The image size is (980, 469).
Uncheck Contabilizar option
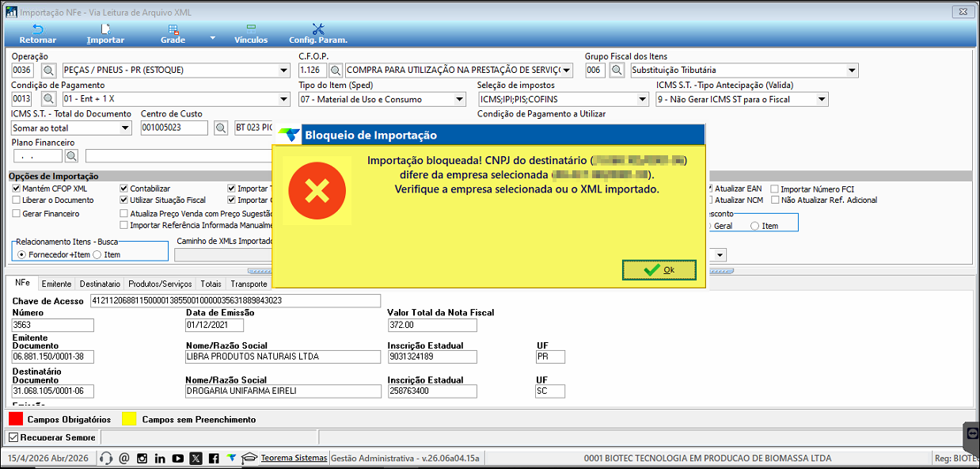pyautogui.click(x=123, y=189)
